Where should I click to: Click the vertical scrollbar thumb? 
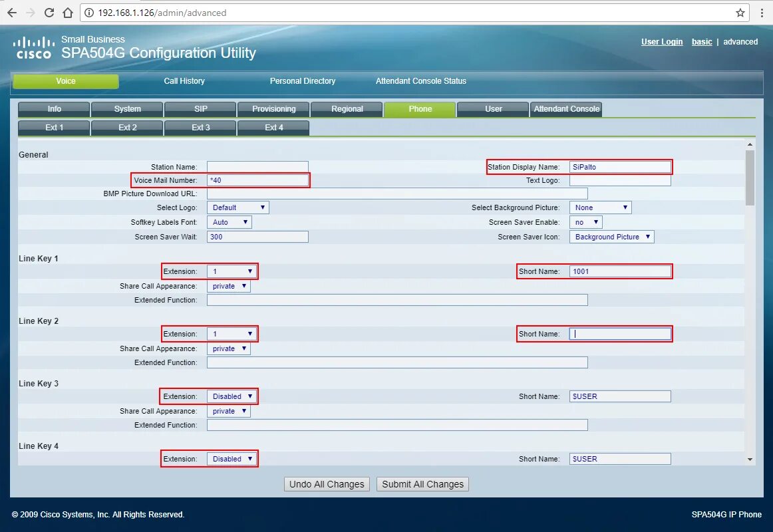tap(750, 178)
